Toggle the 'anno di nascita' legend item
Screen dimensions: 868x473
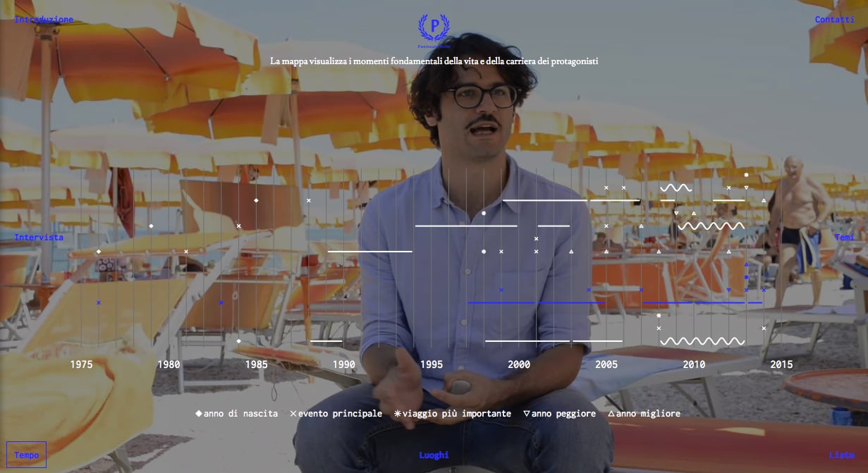click(236, 414)
